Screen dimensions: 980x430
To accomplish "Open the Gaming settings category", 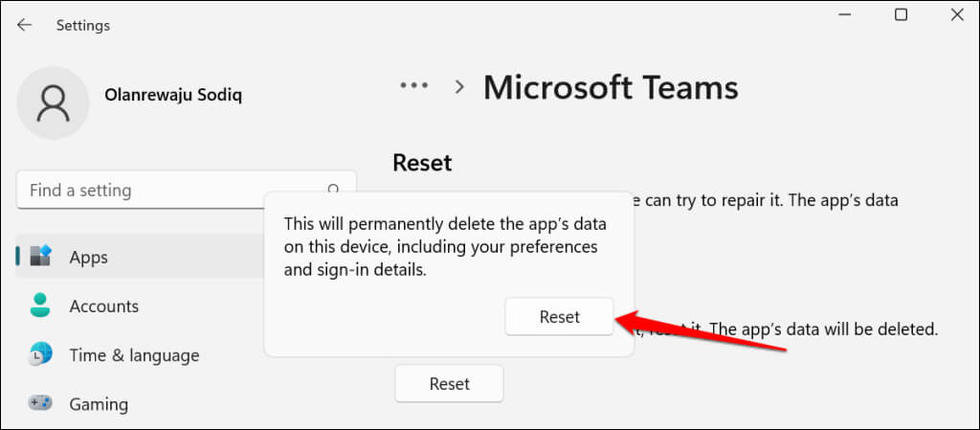I will pyautogui.click(x=99, y=403).
